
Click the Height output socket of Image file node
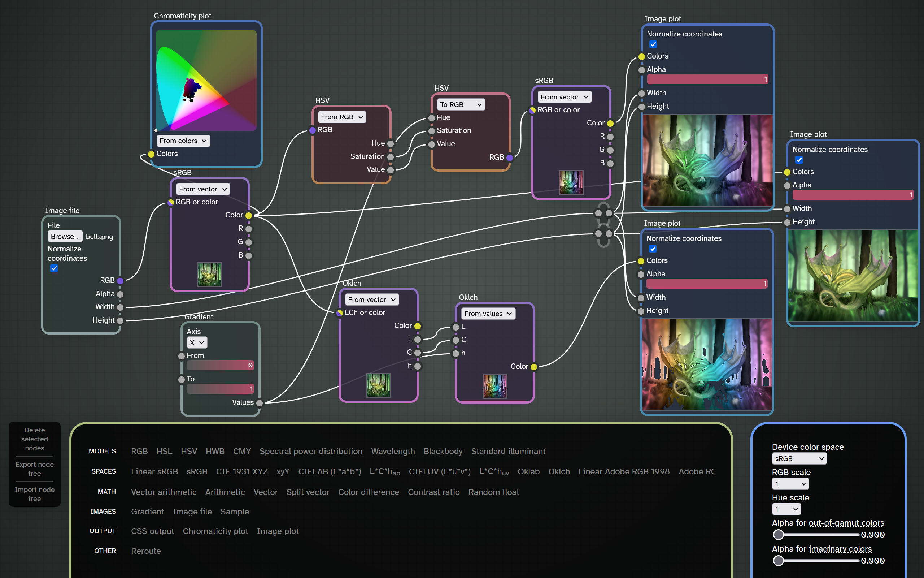click(x=120, y=321)
